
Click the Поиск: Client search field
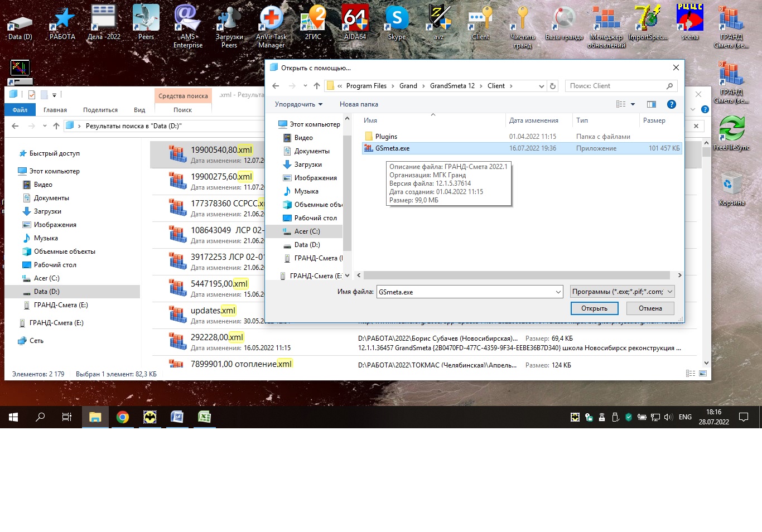616,86
